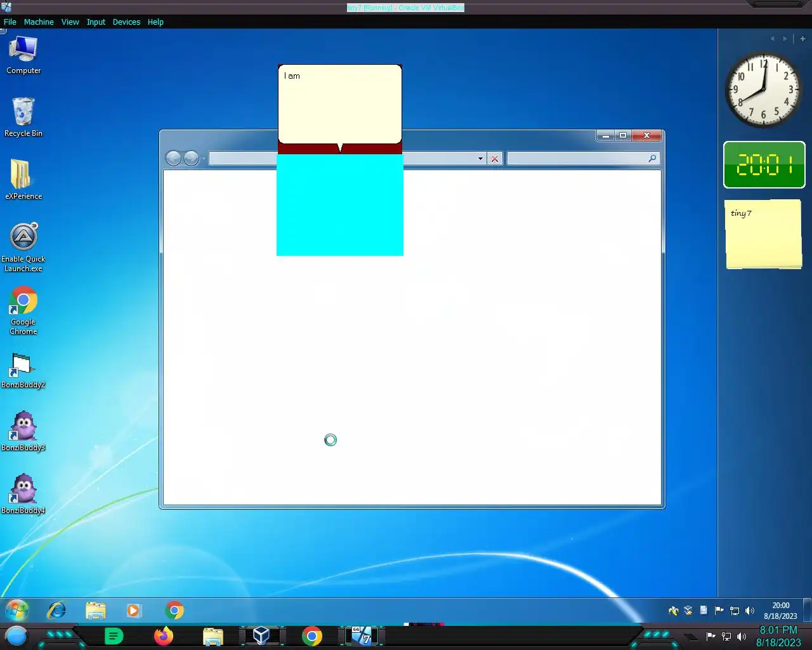Open the VirtualBox Input menu

[x=96, y=22]
